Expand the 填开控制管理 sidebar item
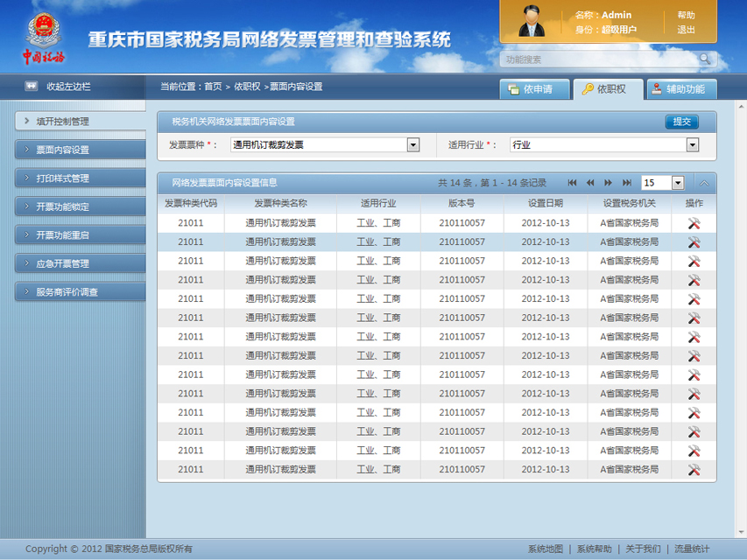This screenshot has width=747, height=560. pyautogui.click(x=81, y=122)
